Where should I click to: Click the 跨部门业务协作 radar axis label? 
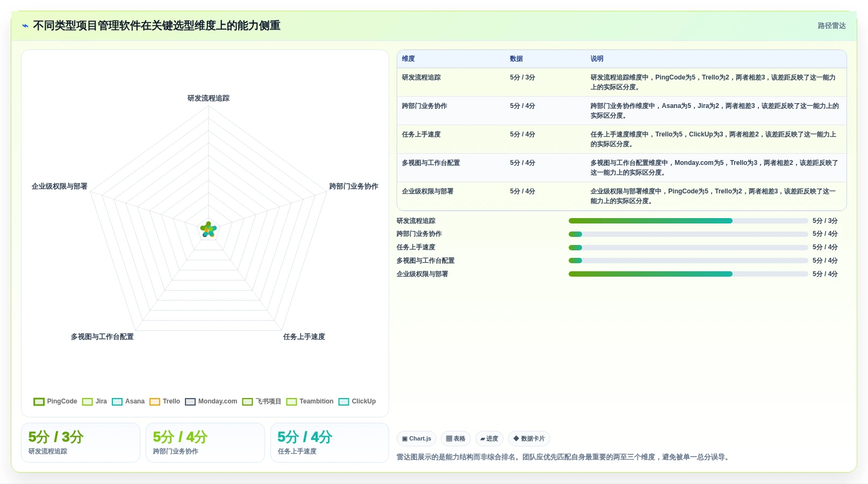tap(354, 186)
